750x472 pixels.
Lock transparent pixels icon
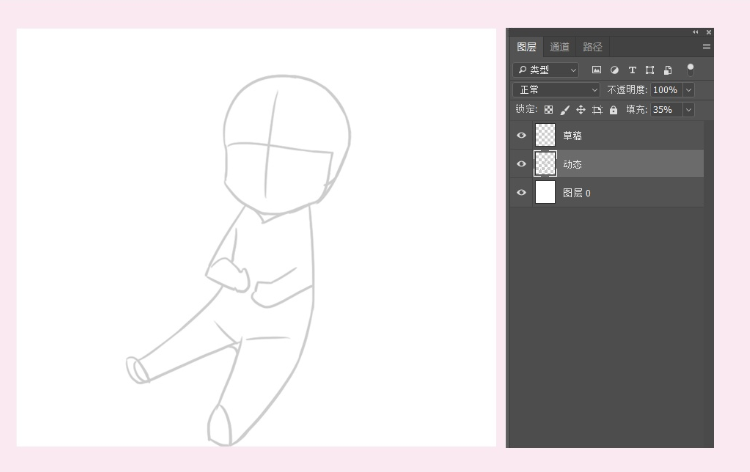pyautogui.click(x=548, y=110)
